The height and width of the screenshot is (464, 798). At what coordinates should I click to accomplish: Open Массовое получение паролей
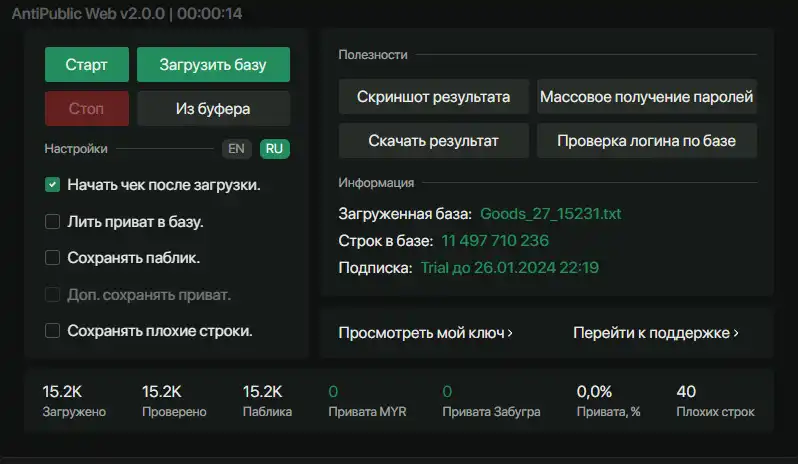click(x=646, y=97)
